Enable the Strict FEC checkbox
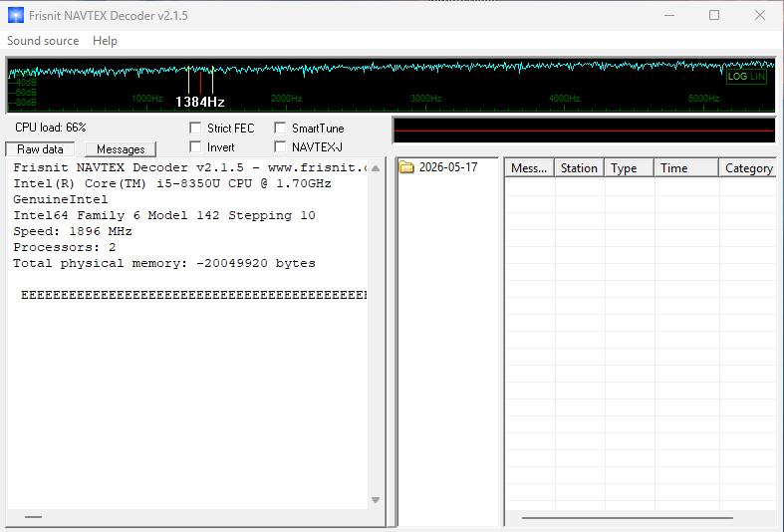Viewport: 784px width, 532px height. pos(195,128)
